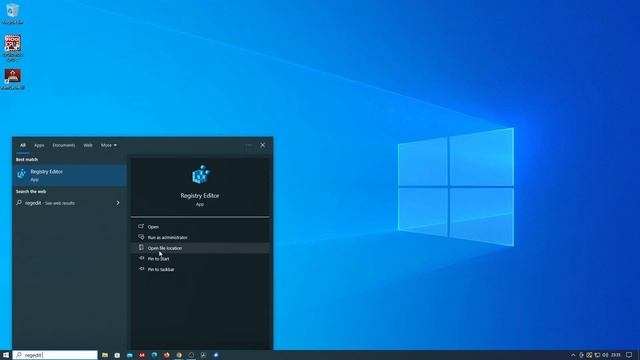Close the search panel with X
The height and width of the screenshot is (360, 640).
pos(263,145)
